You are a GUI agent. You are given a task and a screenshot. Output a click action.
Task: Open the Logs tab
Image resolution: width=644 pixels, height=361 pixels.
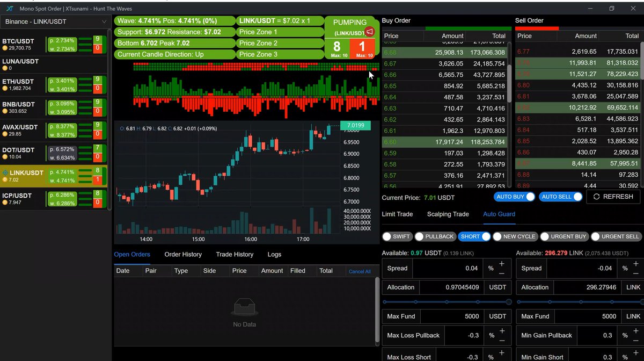[274, 254]
